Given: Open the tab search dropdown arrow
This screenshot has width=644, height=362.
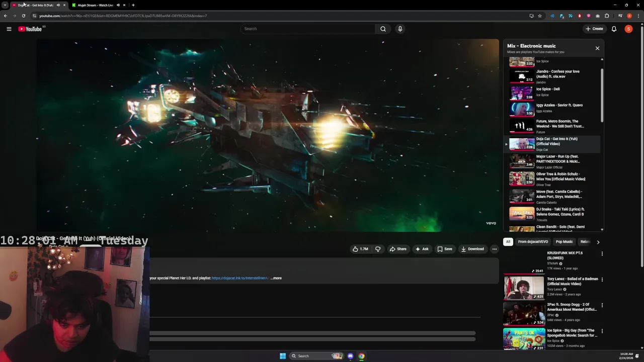Looking at the screenshot, I should [5, 5].
